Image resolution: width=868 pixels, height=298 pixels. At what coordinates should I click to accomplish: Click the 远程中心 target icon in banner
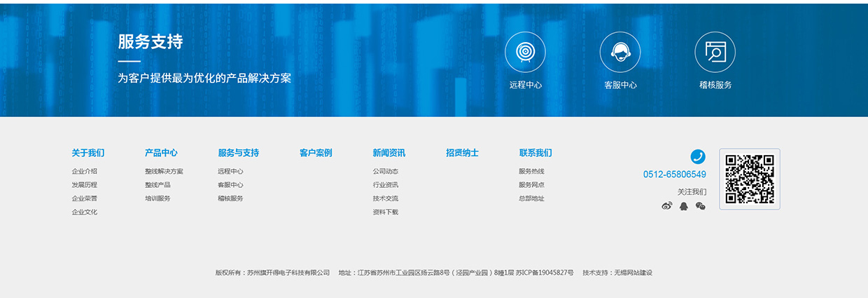(525, 52)
